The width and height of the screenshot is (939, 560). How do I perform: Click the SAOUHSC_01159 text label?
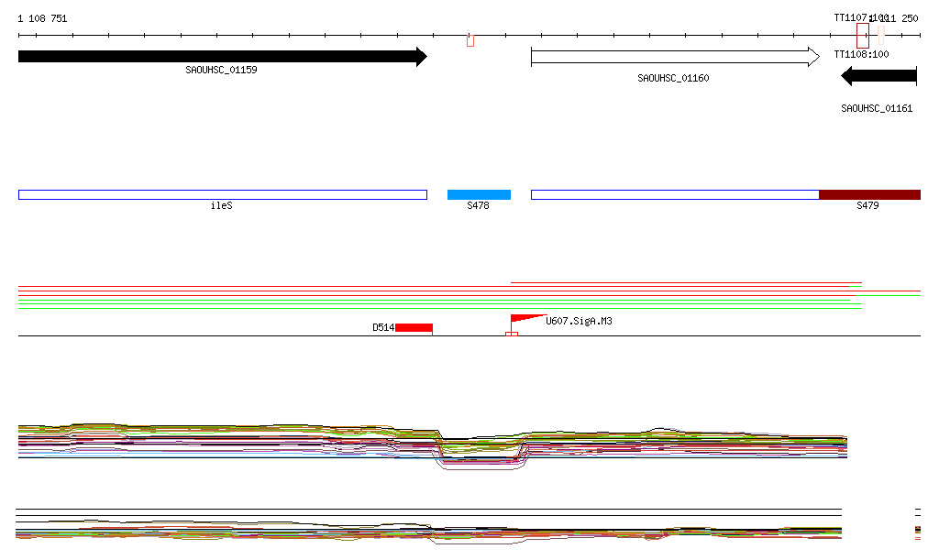221,70
